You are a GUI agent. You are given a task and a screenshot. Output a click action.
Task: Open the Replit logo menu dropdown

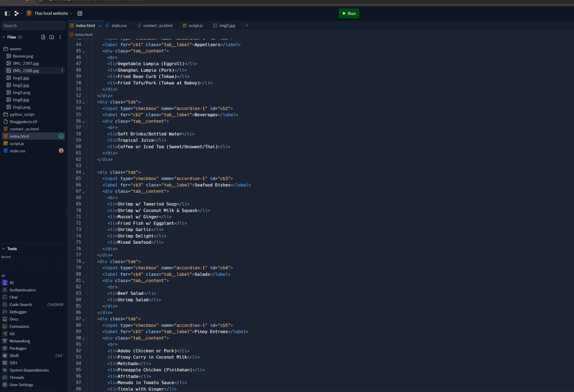coord(18,13)
